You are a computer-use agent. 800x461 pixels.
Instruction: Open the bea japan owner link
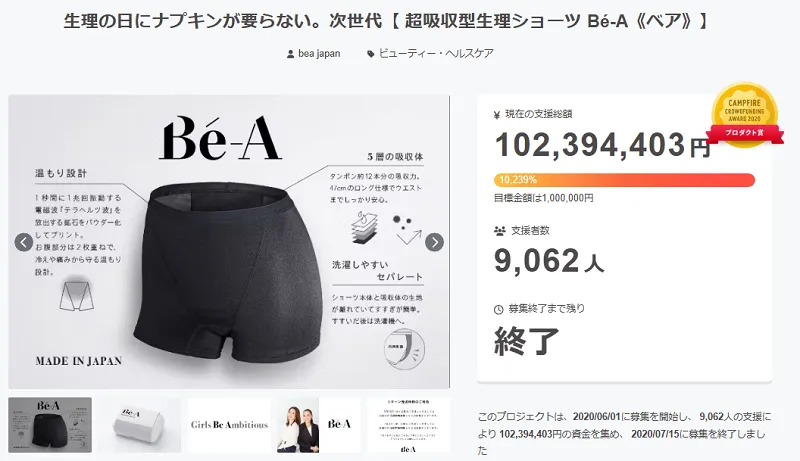click(319, 54)
